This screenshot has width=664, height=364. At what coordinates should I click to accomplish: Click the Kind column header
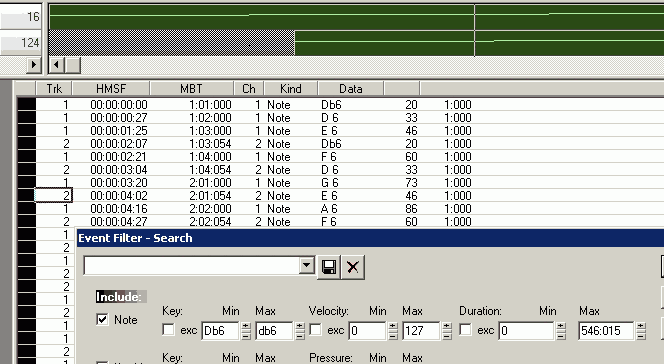(290, 88)
